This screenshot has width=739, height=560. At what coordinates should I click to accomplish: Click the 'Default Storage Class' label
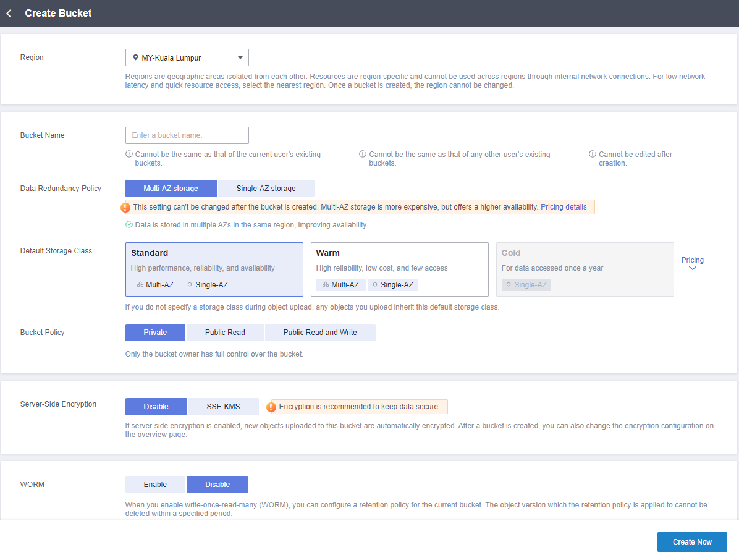coord(56,251)
